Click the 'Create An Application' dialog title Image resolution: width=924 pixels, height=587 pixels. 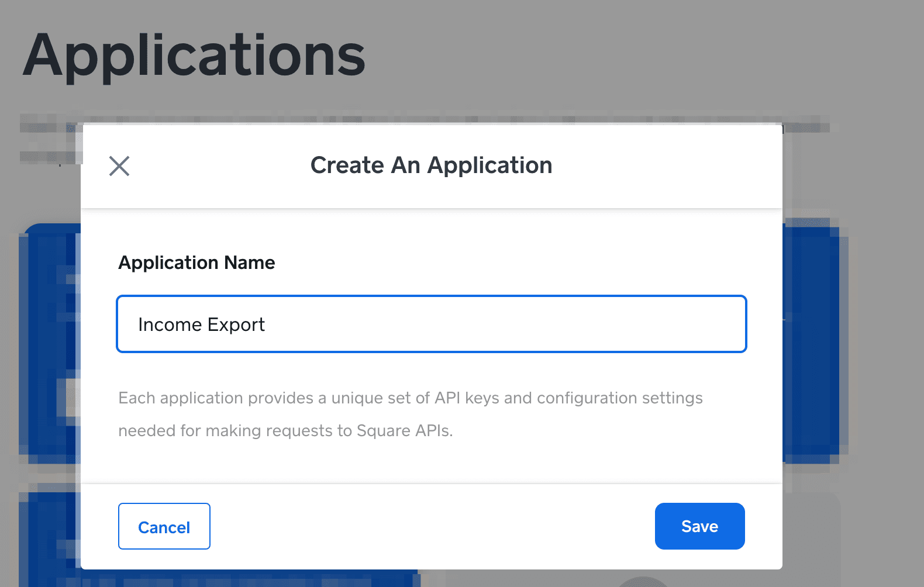coord(431,165)
